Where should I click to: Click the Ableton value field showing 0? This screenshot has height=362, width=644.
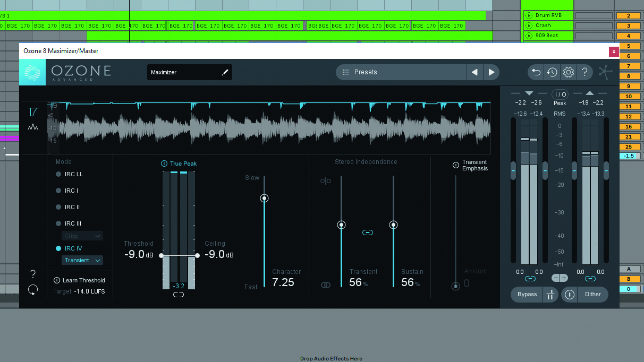point(629,289)
